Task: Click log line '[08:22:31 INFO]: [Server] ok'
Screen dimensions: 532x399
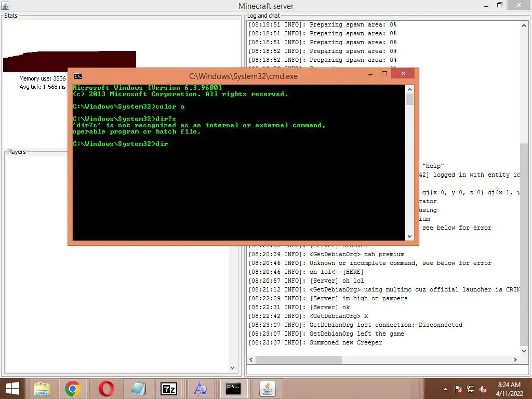Action: point(299,308)
